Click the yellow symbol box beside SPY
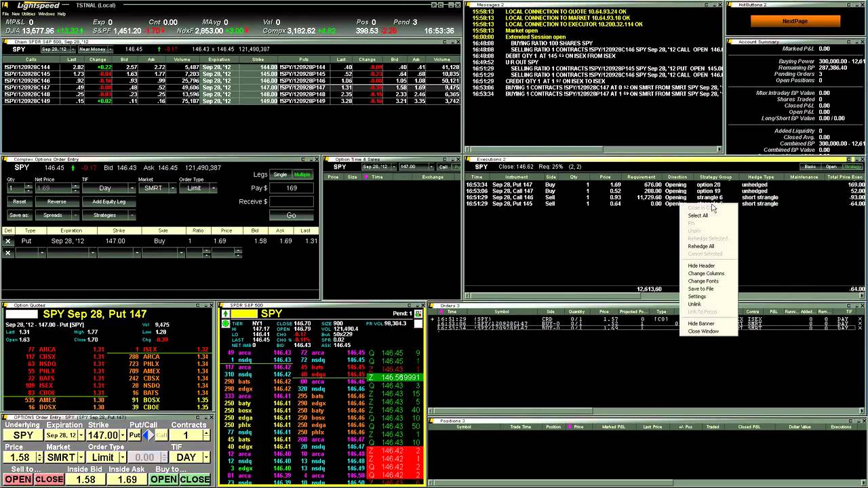This screenshot has height=488, width=868. tap(244, 314)
